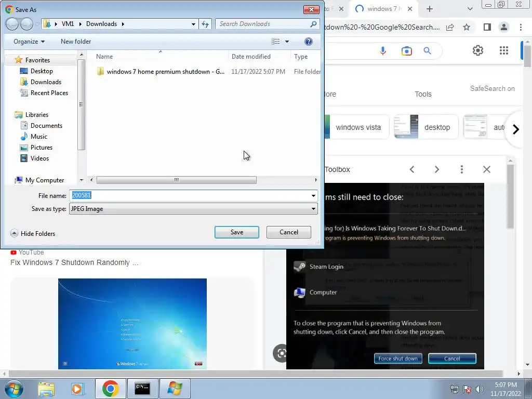
Task: Close the image preview panel
Action: pos(486,169)
